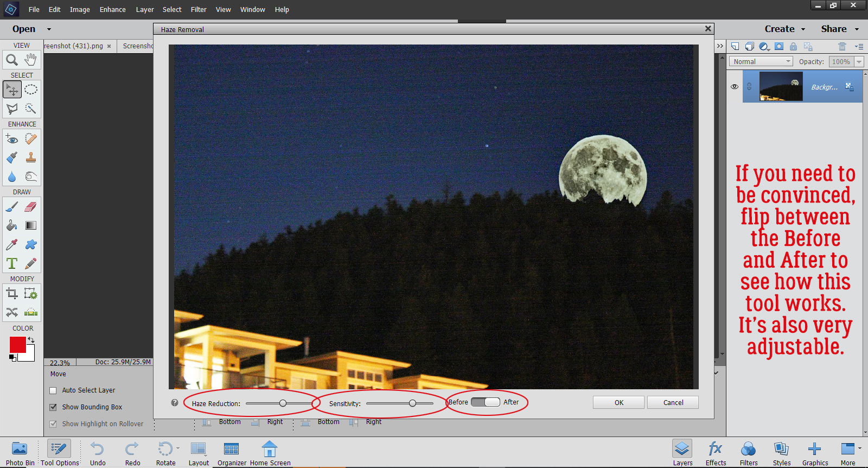This screenshot has width=868, height=468.
Task: Select the Red Eye Removal tool
Action: (x=12, y=139)
